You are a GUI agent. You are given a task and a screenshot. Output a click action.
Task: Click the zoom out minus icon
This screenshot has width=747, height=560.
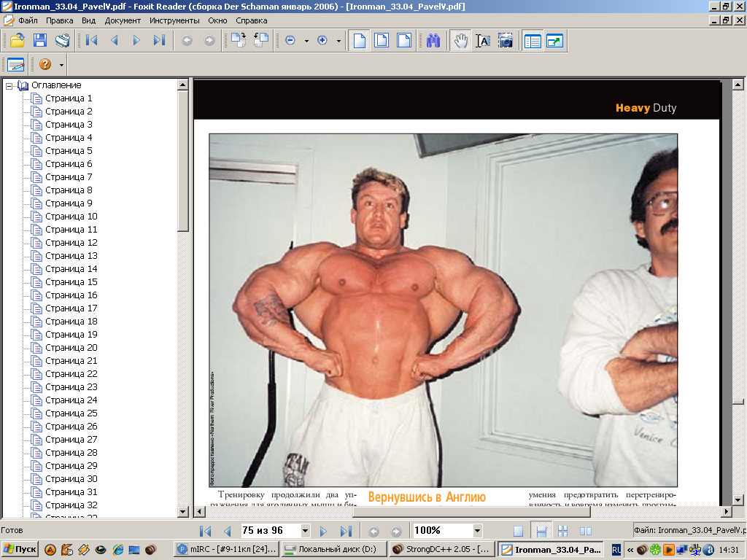[290, 41]
